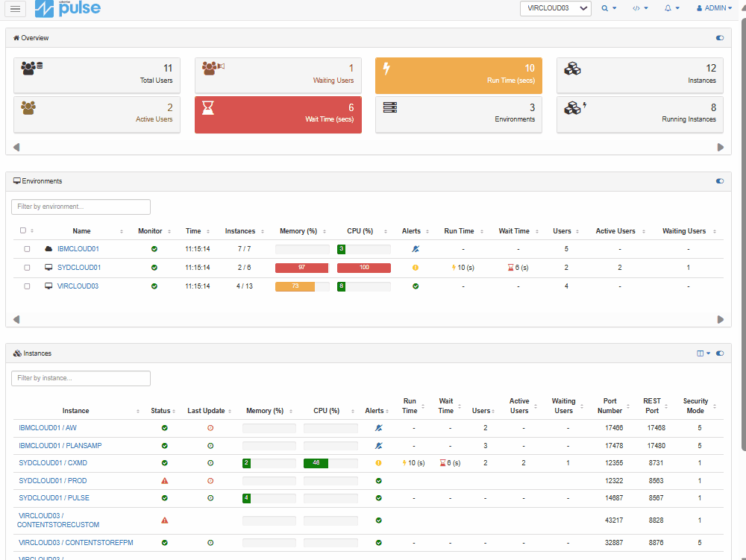746x560 pixels.
Task: Click the hourglass Wait Time icon in the red card
Action: coord(208,107)
